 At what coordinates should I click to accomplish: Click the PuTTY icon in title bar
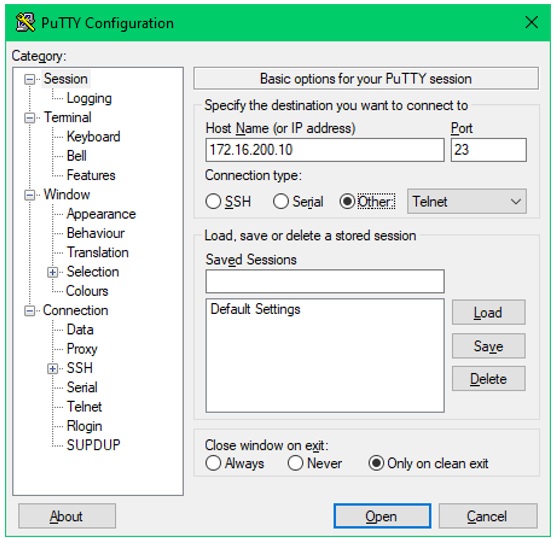[x=25, y=23]
